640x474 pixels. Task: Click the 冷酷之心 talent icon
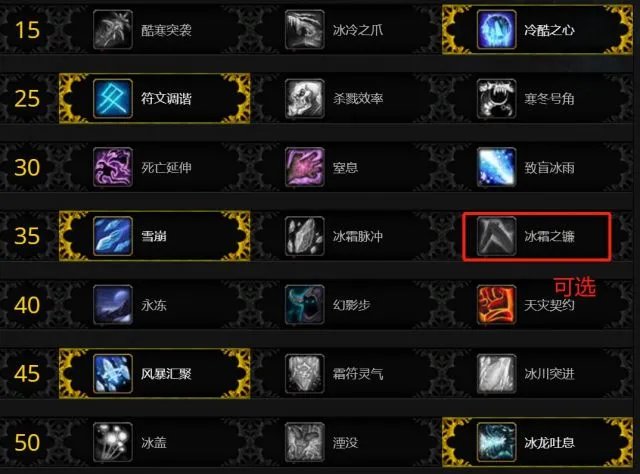(496, 30)
